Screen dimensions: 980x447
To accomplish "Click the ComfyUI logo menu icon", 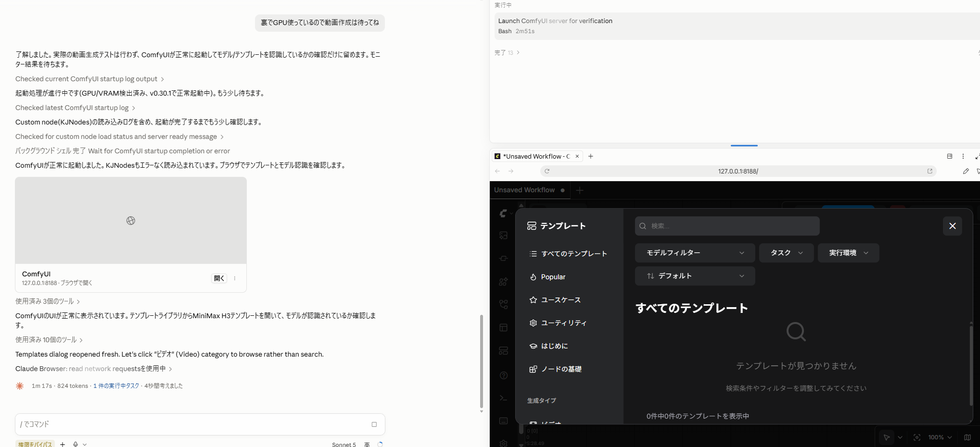I will coord(503,213).
